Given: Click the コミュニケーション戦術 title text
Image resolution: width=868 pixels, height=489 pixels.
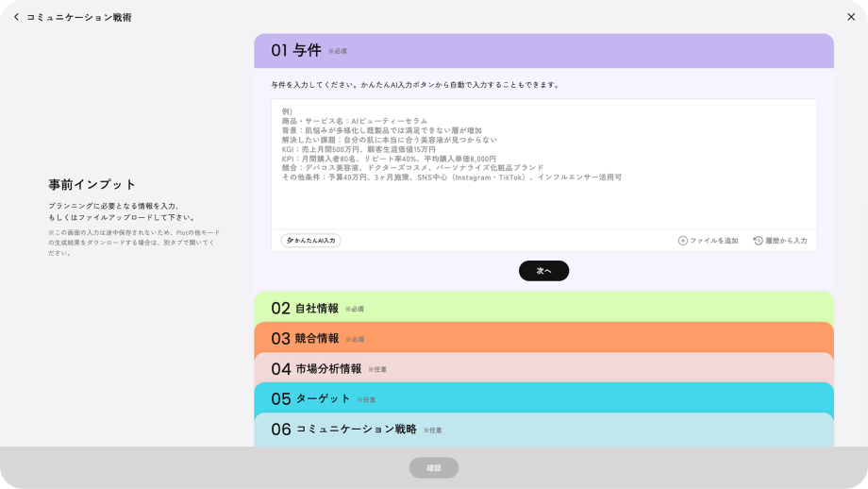Looking at the screenshot, I should tap(79, 17).
